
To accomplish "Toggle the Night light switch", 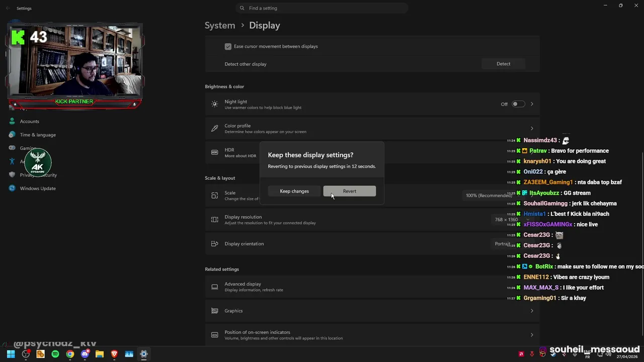I will 518,104.
